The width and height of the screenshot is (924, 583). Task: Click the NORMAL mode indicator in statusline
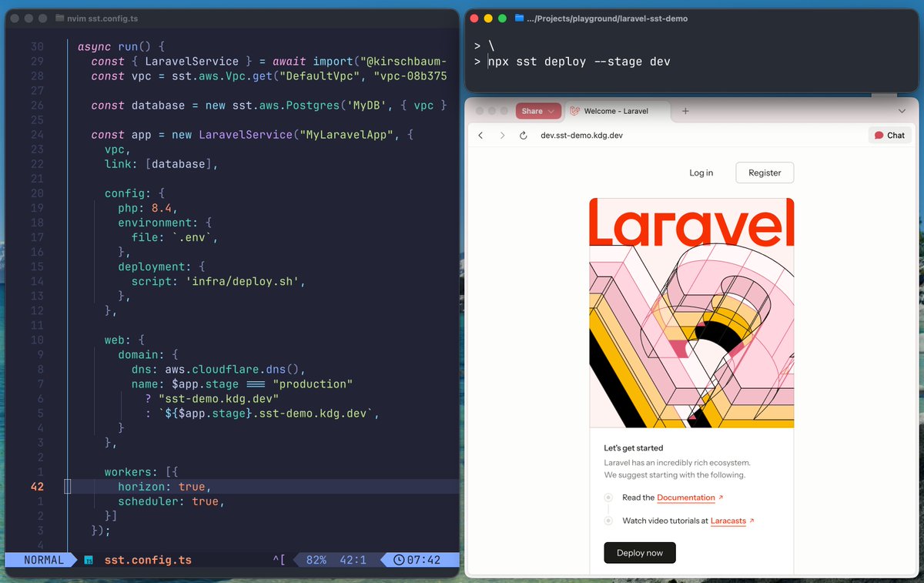pyautogui.click(x=44, y=560)
